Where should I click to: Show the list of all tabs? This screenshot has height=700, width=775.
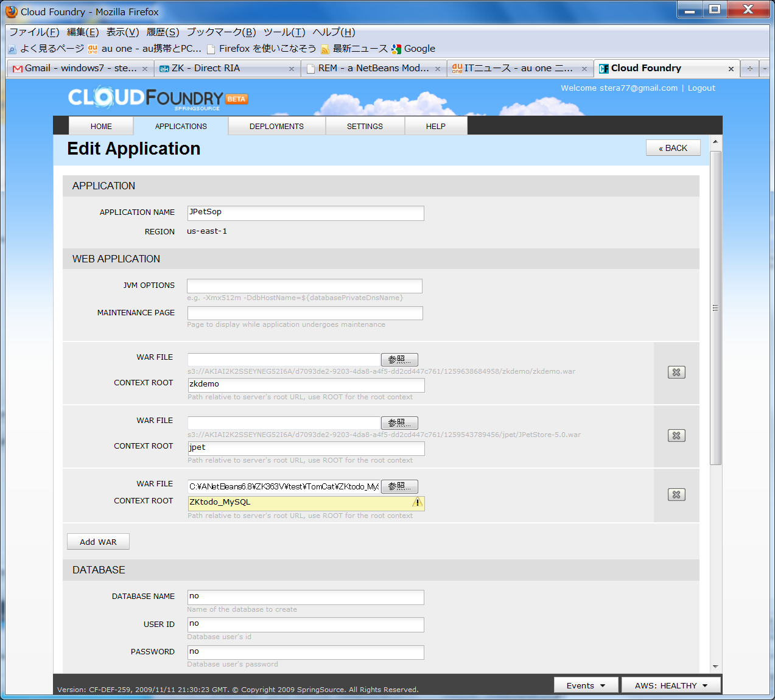point(765,69)
